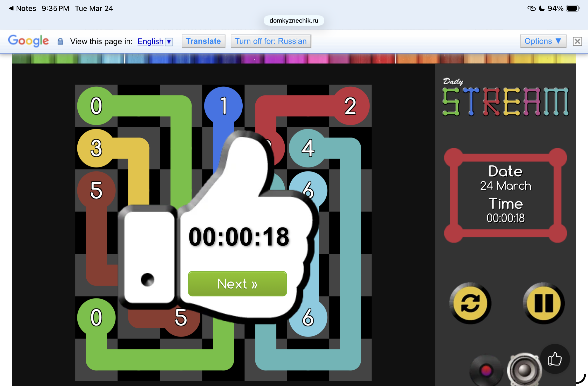This screenshot has width=588, height=386.
Task: Expand the Options dropdown menu
Action: pos(543,41)
